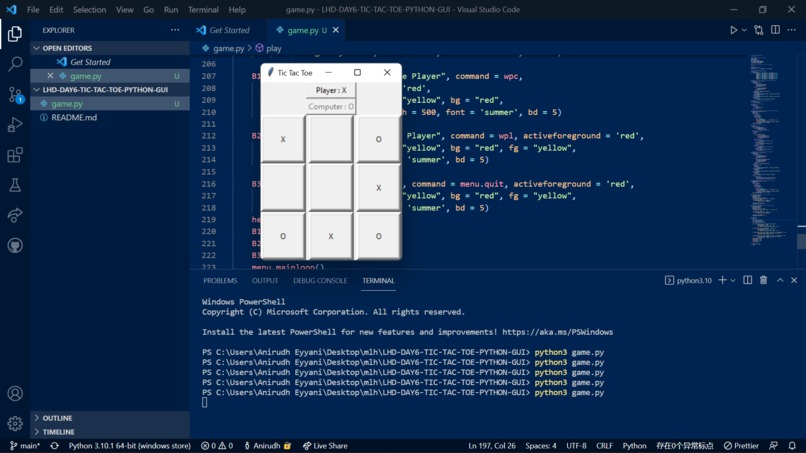Open the View menu

tap(124, 10)
